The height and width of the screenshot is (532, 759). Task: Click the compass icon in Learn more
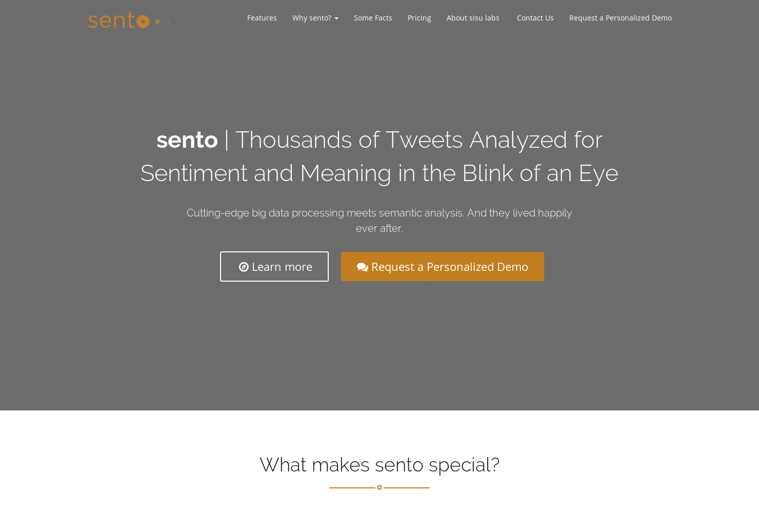point(244,267)
